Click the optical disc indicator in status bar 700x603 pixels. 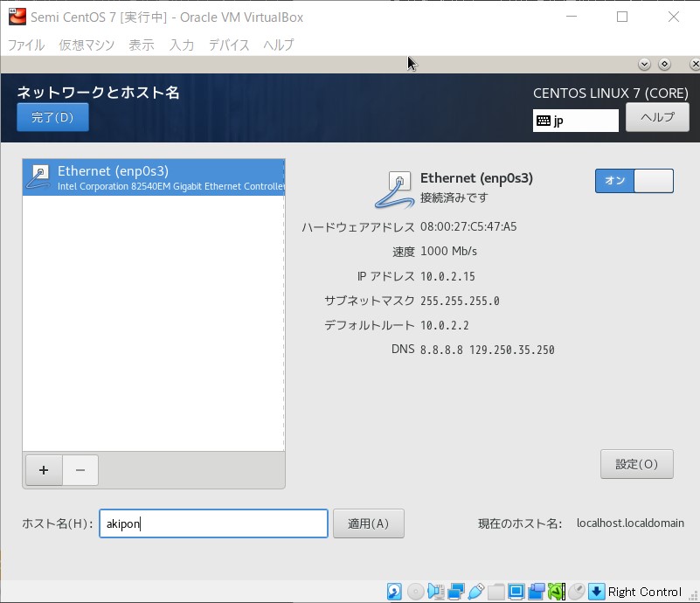click(416, 592)
